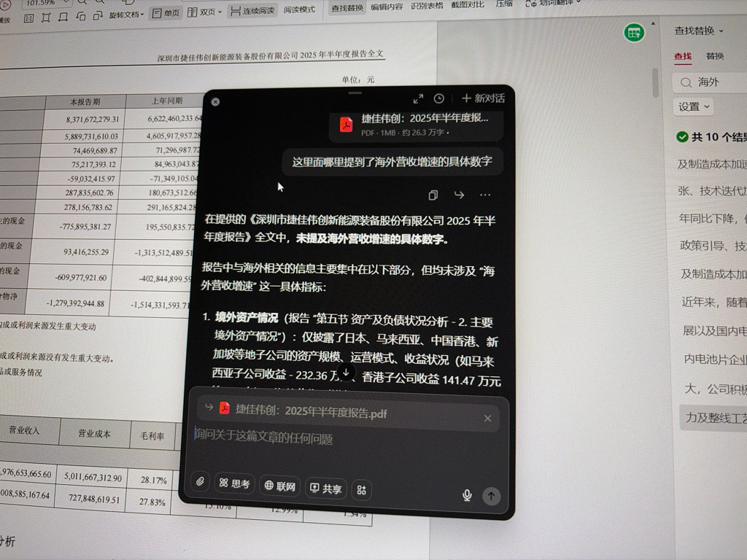The image size is (747, 560).
Task: Click the actual-size page view icon
Action: point(28,18)
